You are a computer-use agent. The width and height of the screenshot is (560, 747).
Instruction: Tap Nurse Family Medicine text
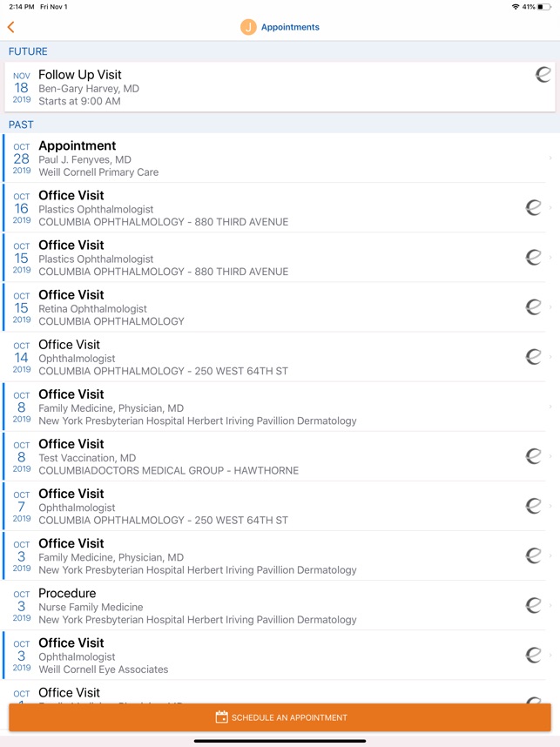(x=91, y=607)
